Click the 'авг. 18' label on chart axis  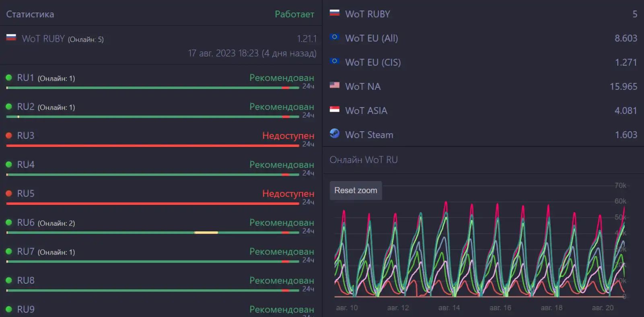tap(551, 308)
